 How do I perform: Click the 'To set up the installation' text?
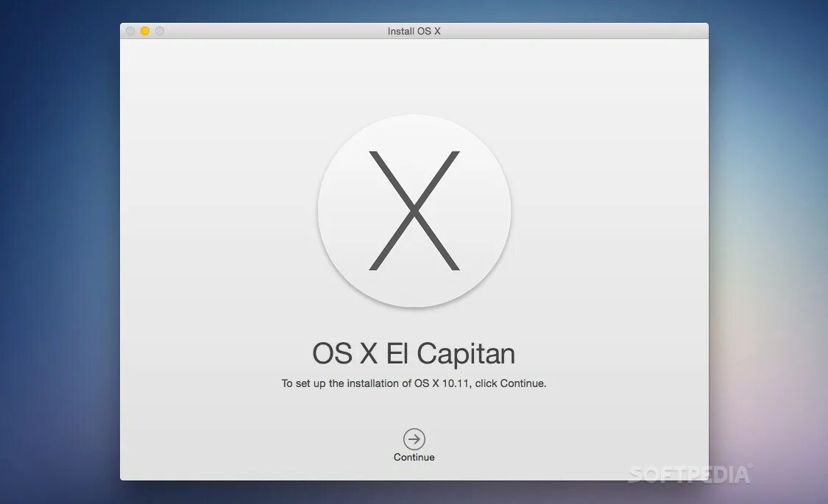tap(414, 383)
